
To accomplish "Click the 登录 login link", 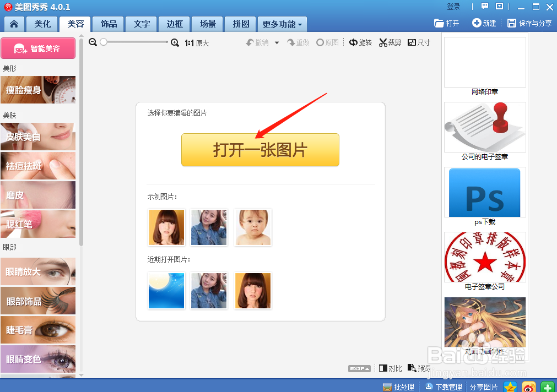I will coord(453,7).
